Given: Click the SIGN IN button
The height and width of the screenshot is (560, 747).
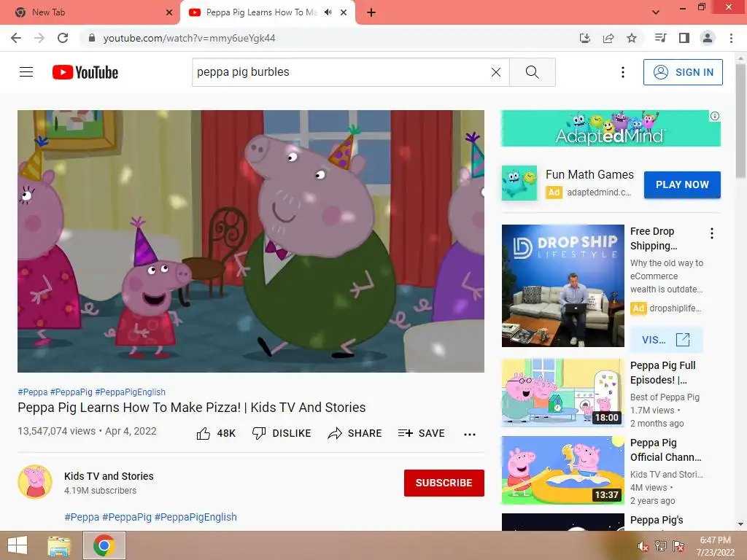Looking at the screenshot, I should pos(683,72).
